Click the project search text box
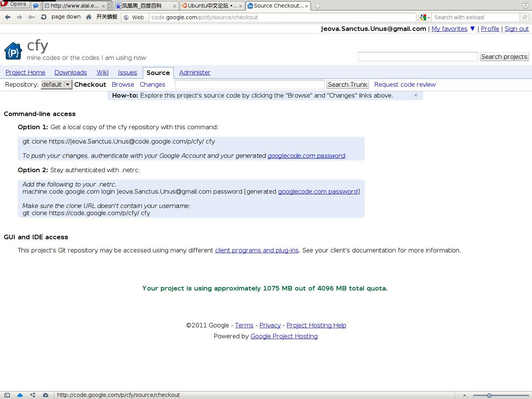This screenshot has height=399, width=532. (x=418, y=57)
